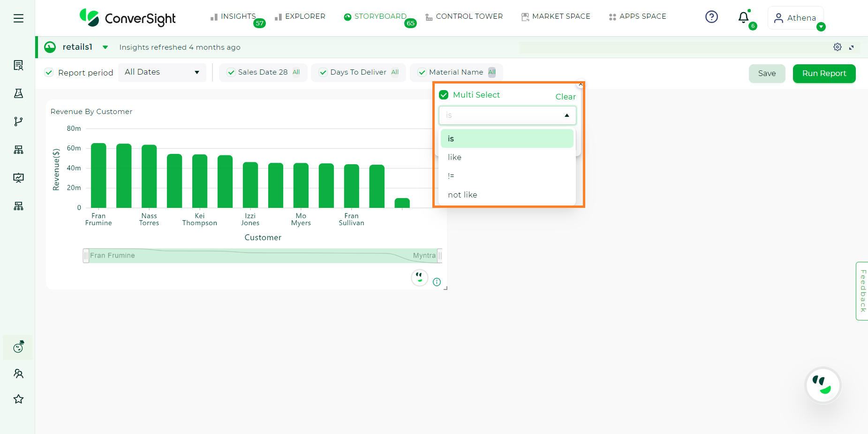Screen dimensions: 868x434
Task: Click the Fran Frumine revenue bar
Action: pyautogui.click(x=98, y=175)
